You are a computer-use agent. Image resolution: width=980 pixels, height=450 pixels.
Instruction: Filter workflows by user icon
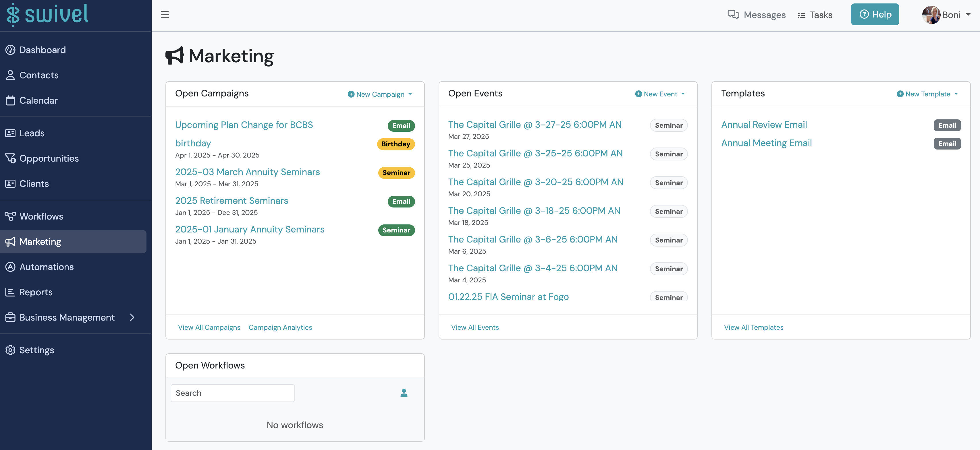[x=404, y=393]
